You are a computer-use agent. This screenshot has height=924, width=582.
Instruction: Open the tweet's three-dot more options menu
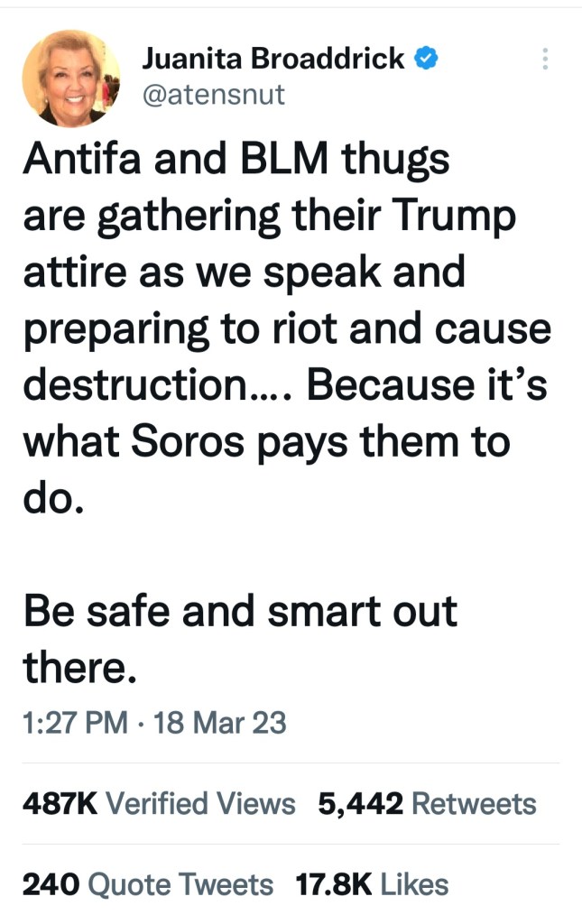point(544,60)
